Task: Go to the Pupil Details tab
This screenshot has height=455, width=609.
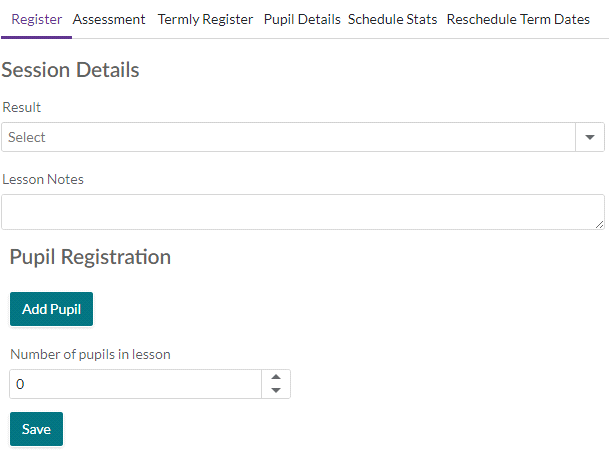Action: (x=302, y=19)
